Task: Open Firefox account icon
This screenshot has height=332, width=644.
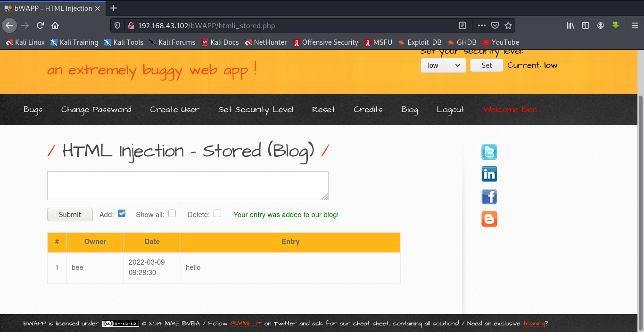Action: coord(601,25)
